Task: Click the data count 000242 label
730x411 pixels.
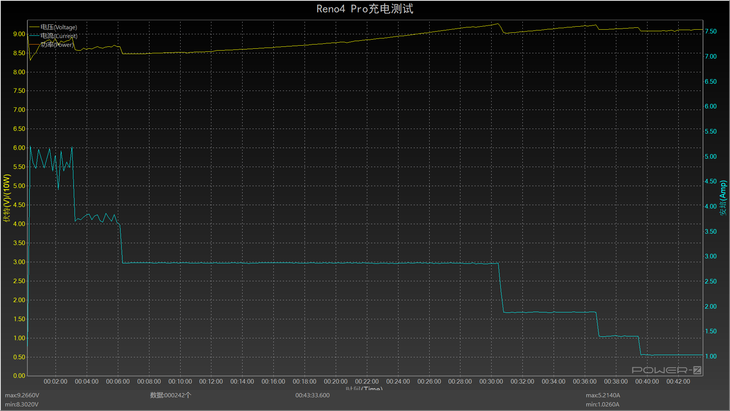Action: [171, 395]
